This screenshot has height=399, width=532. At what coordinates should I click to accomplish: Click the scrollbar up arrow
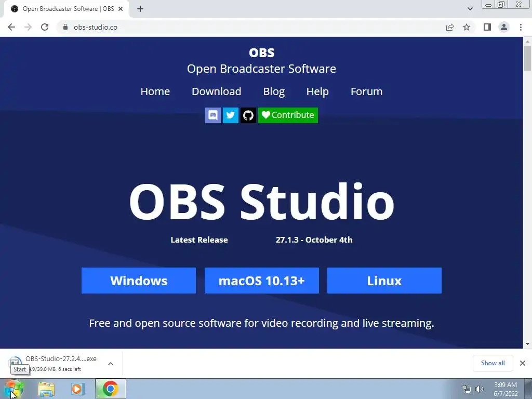tap(527, 42)
